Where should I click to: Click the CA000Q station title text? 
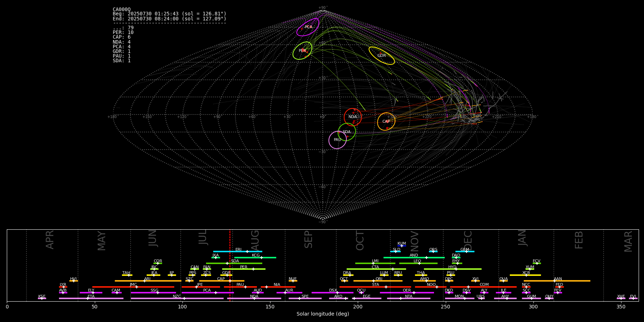(x=122, y=9)
